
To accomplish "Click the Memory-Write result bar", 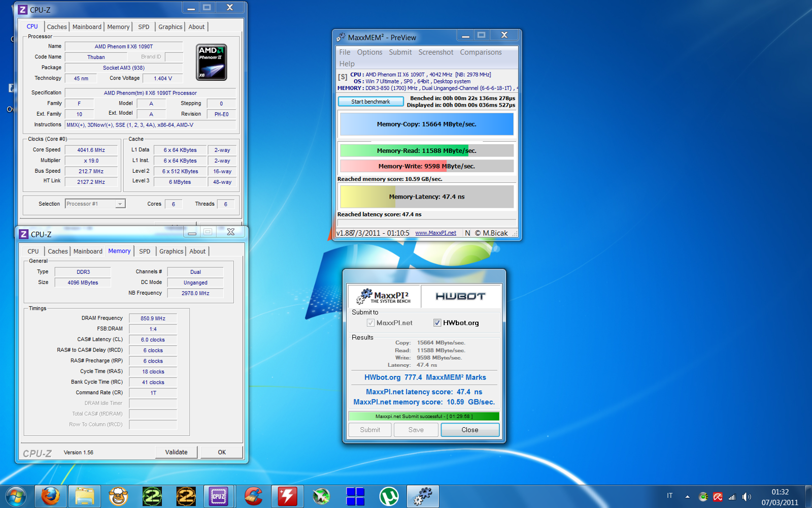I will click(426, 166).
